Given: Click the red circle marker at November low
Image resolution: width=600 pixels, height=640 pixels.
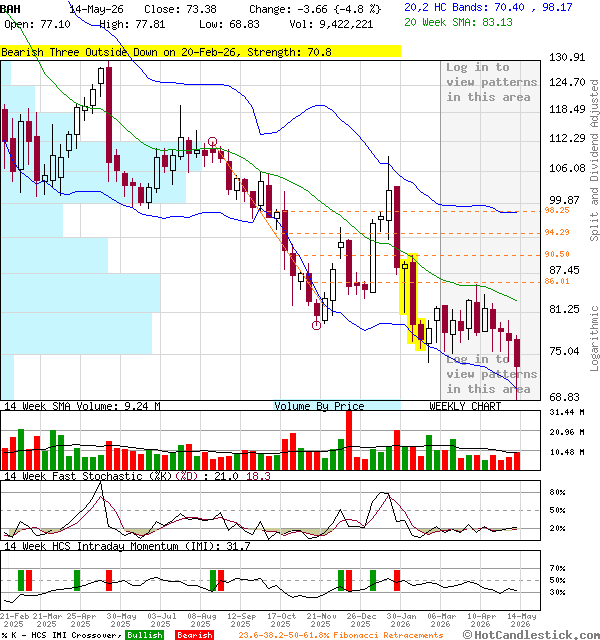Looking at the screenshot, I should 316,325.
